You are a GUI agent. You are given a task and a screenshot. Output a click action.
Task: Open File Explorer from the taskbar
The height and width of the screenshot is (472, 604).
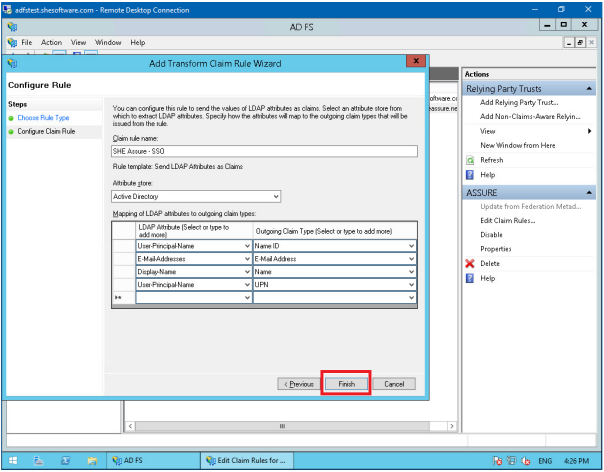pos(91,460)
